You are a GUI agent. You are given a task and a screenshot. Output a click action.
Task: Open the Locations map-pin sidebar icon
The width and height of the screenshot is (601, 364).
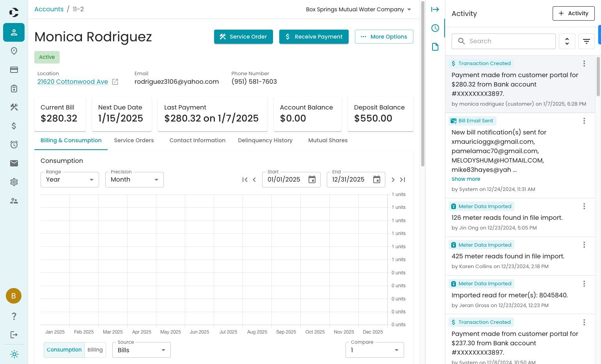(x=14, y=51)
